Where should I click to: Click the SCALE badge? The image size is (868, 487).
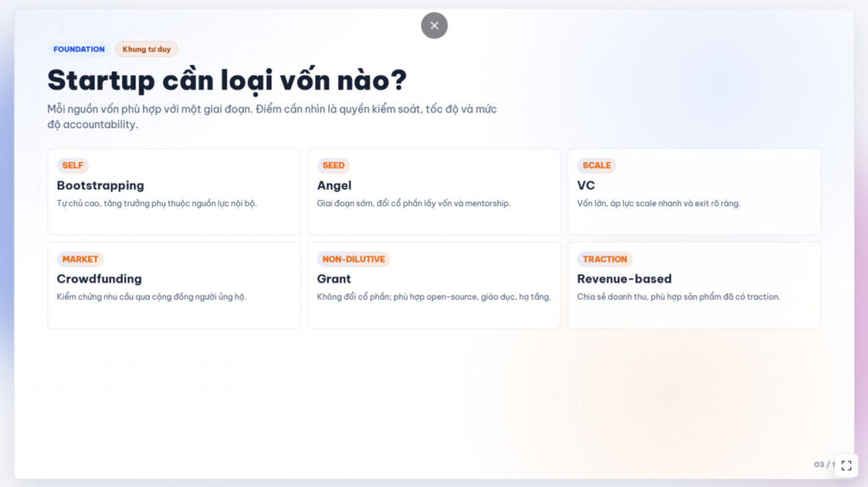(597, 165)
